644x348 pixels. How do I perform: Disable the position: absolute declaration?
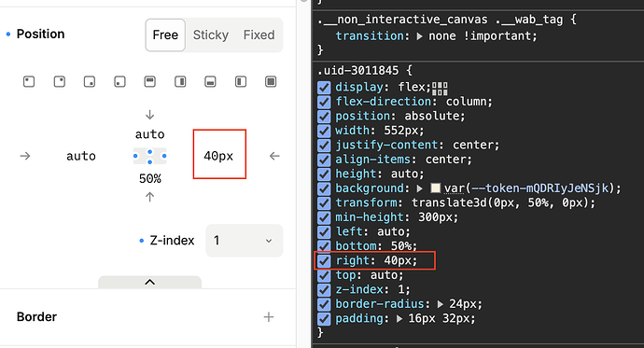(324, 116)
